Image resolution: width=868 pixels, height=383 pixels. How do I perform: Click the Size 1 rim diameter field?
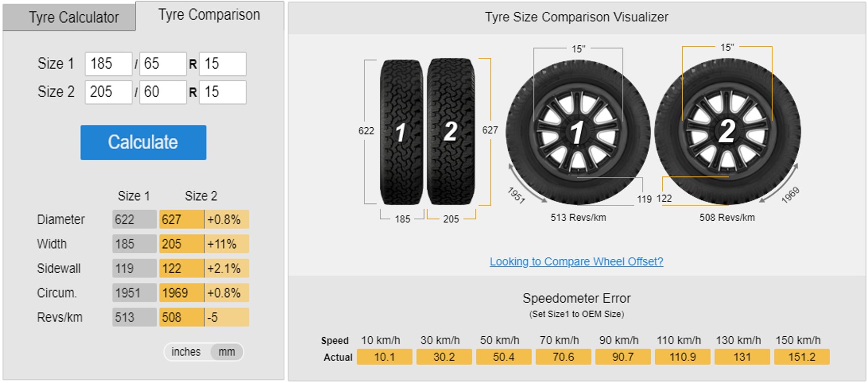pyautogui.click(x=222, y=64)
